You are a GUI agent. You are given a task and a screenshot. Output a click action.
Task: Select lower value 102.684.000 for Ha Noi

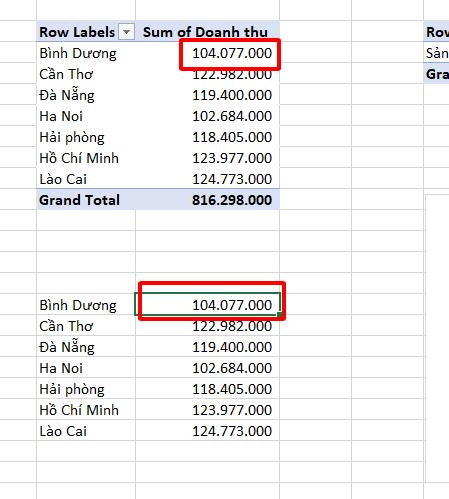[x=232, y=368]
